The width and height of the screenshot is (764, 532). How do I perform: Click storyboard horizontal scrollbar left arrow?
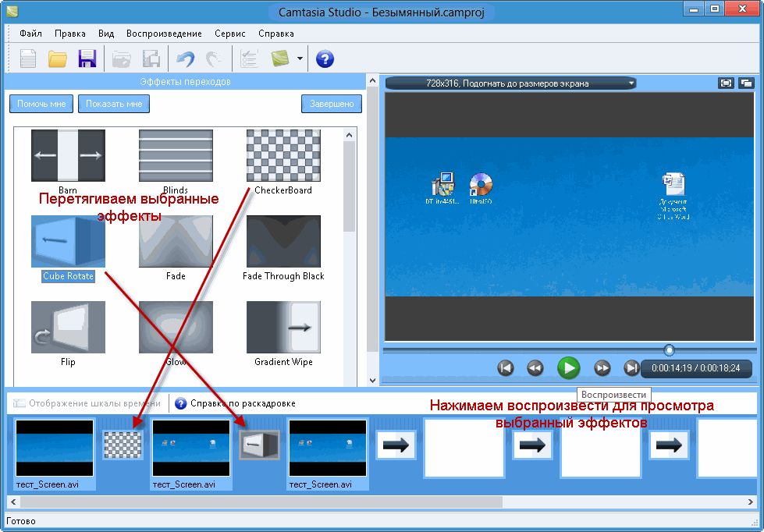pos(13,502)
